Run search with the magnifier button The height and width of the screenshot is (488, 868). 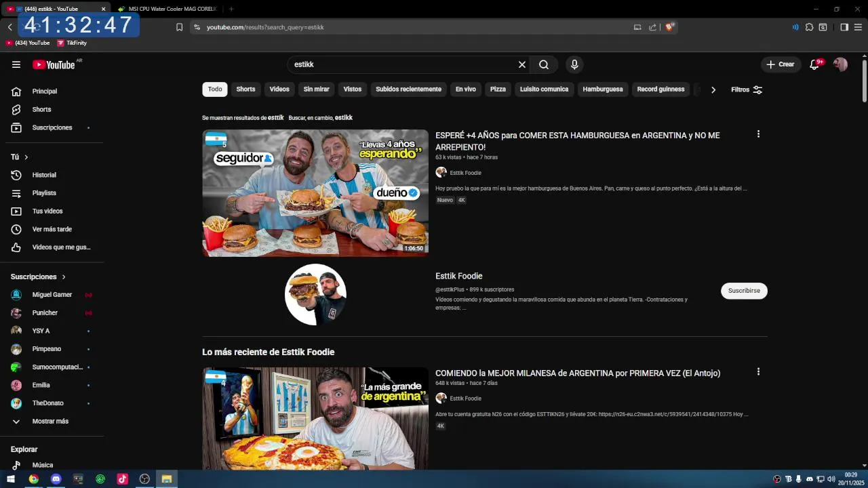coord(544,64)
